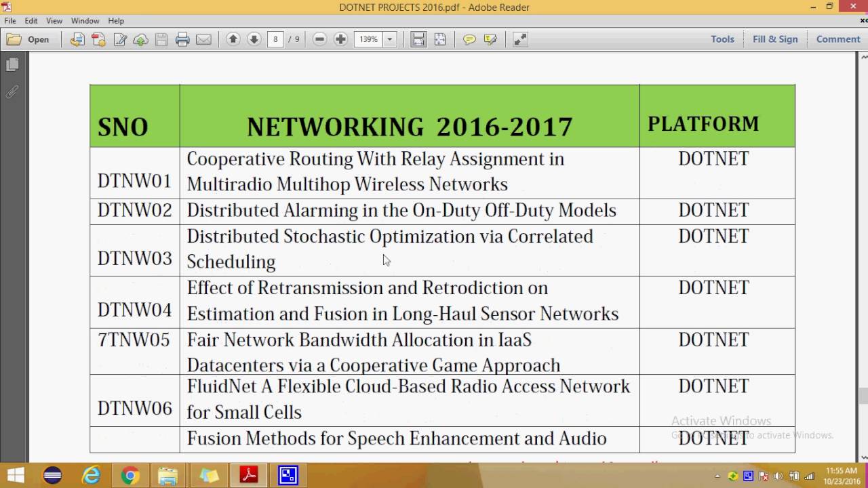The width and height of the screenshot is (868, 488).
Task: Open the zoom level dropdown arrow
Action: pos(390,39)
